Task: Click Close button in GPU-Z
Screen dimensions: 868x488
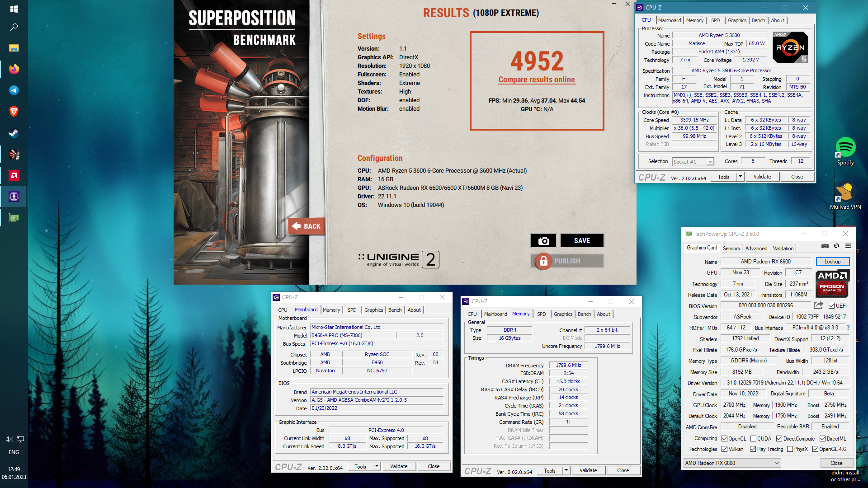Action: click(x=836, y=463)
